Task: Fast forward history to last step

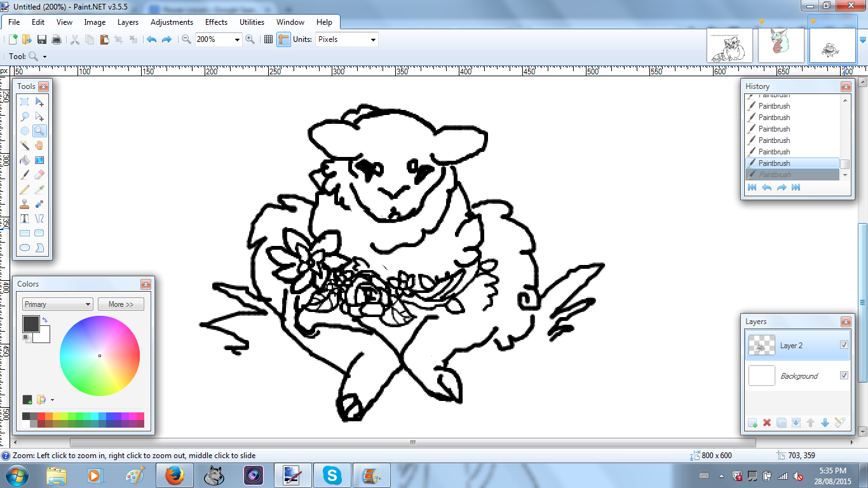Action: point(796,187)
